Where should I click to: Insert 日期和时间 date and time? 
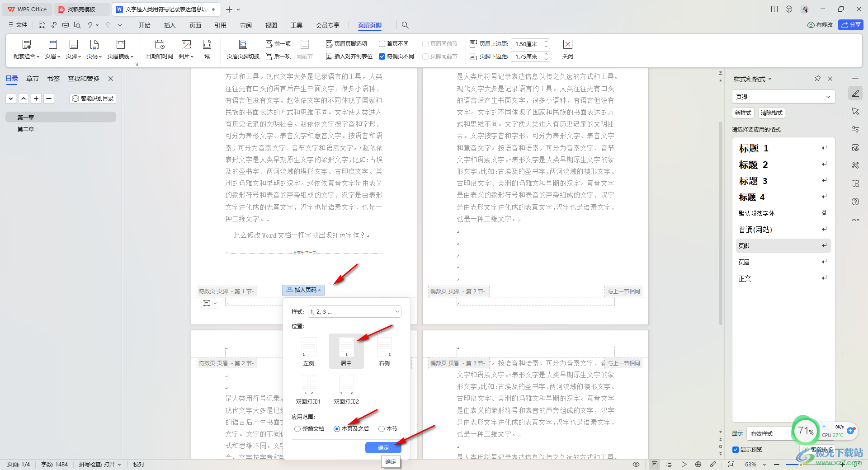click(x=160, y=49)
